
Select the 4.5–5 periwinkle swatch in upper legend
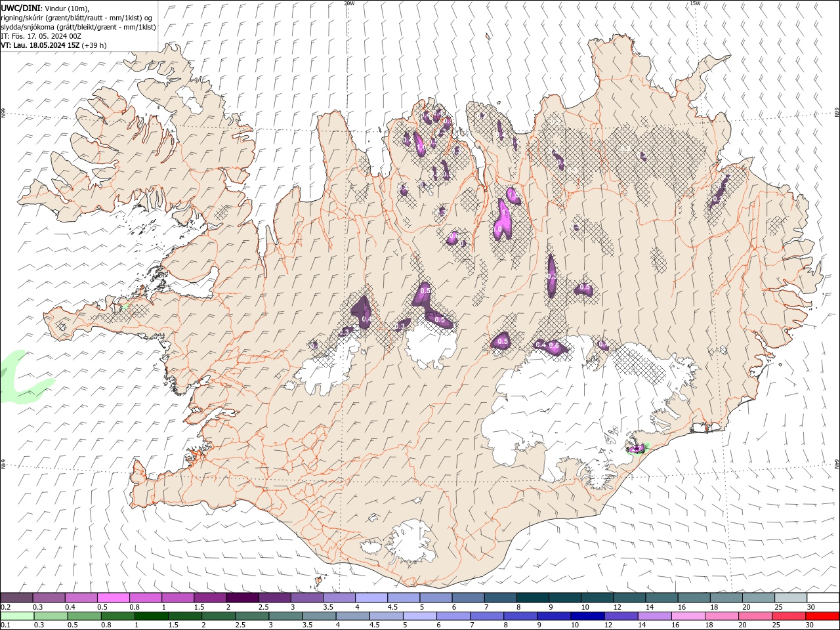pyautogui.click(x=403, y=598)
